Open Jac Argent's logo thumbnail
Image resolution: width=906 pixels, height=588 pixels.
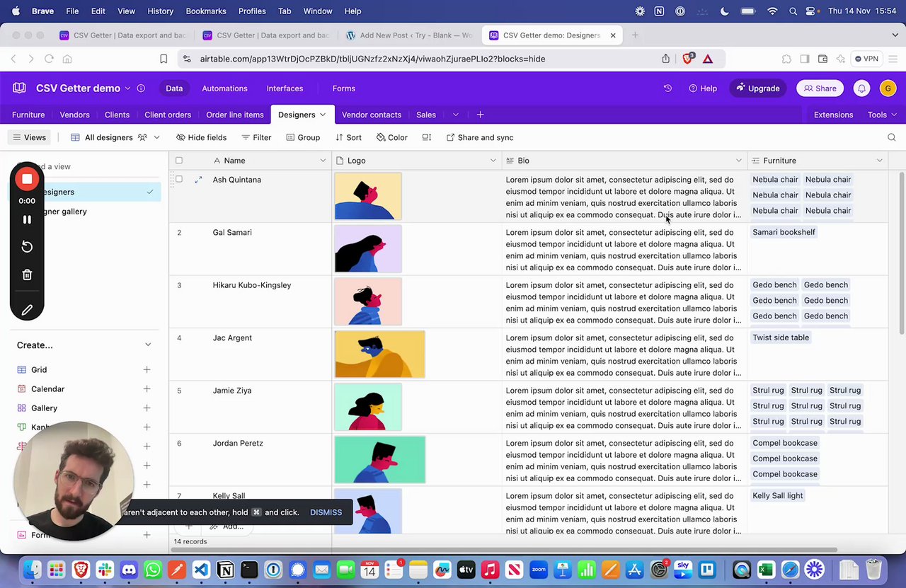click(380, 354)
